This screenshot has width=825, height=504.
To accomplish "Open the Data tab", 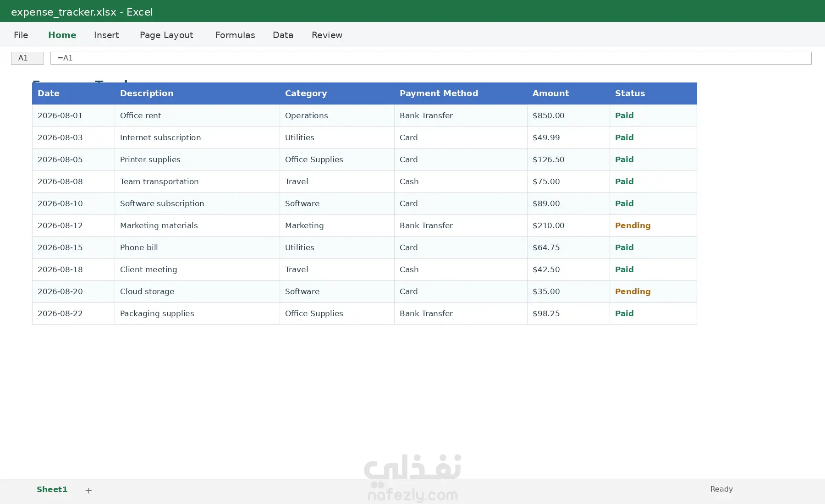I will pos(283,35).
